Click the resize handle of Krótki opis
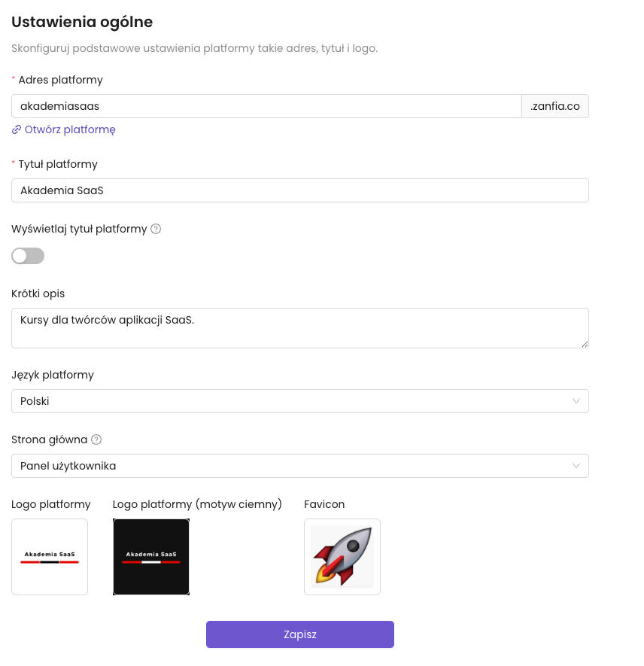 (x=584, y=343)
